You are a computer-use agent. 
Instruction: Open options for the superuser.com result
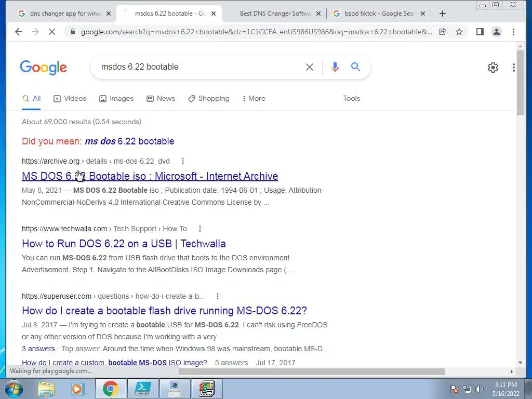point(218,296)
